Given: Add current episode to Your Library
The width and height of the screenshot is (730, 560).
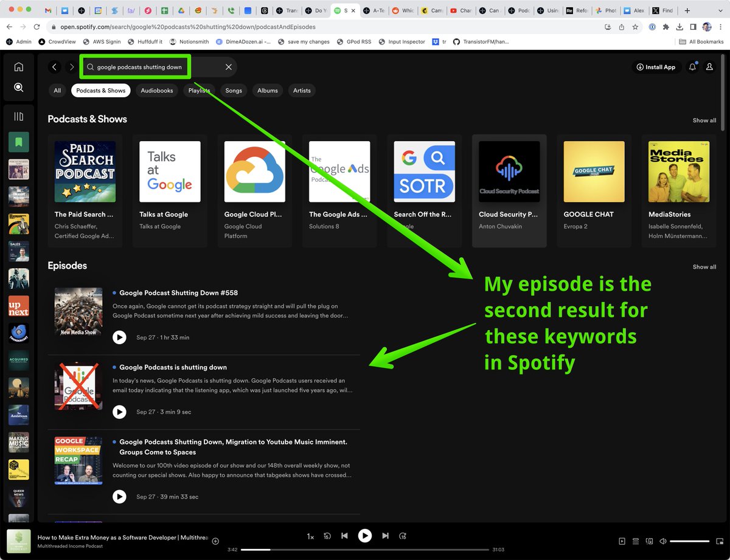Looking at the screenshot, I should pos(215,541).
